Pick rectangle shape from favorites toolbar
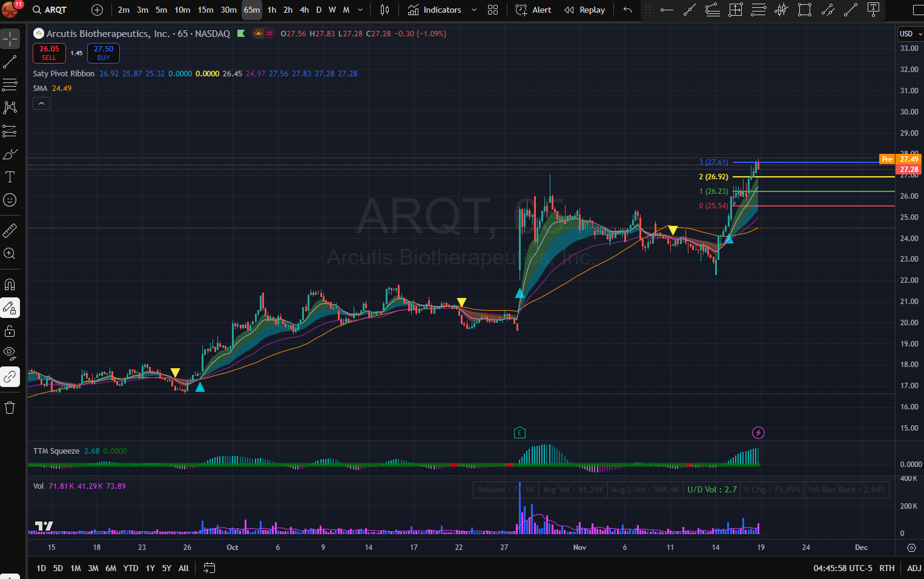This screenshot has width=924, height=579. (805, 10)
